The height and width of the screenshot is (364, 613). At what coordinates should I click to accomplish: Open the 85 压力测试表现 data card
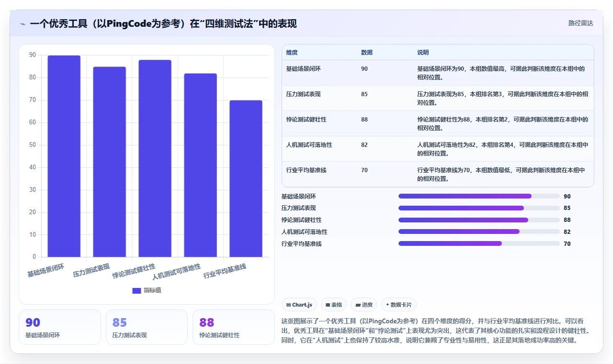147,327
